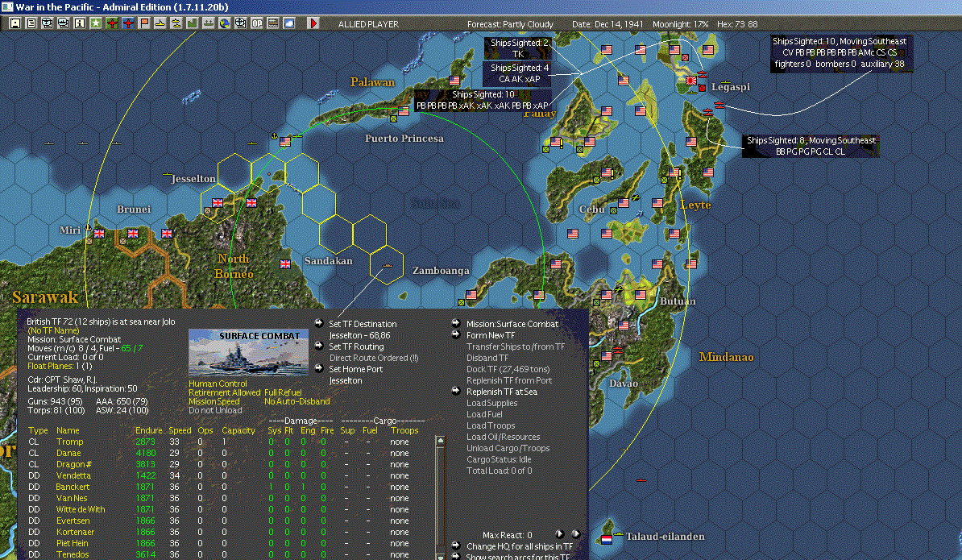Click the white star on green toolbar icon
Screen dimensions: 962x560
point(96,23)
